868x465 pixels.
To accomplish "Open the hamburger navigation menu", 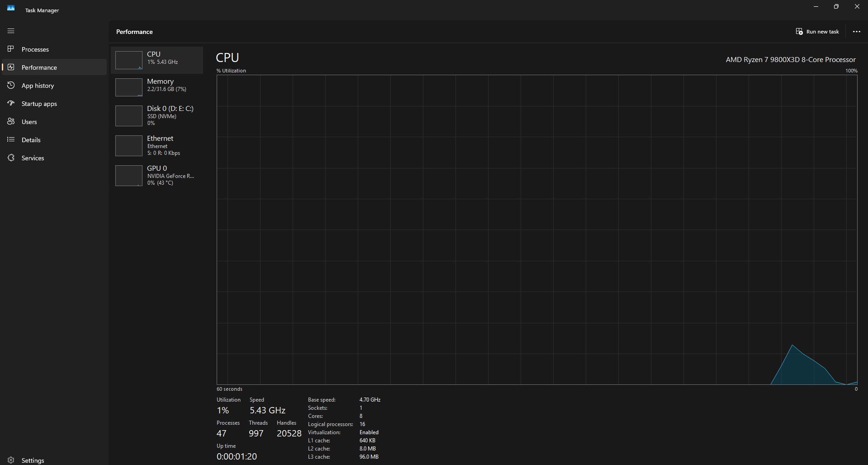I will click(11, 31).
